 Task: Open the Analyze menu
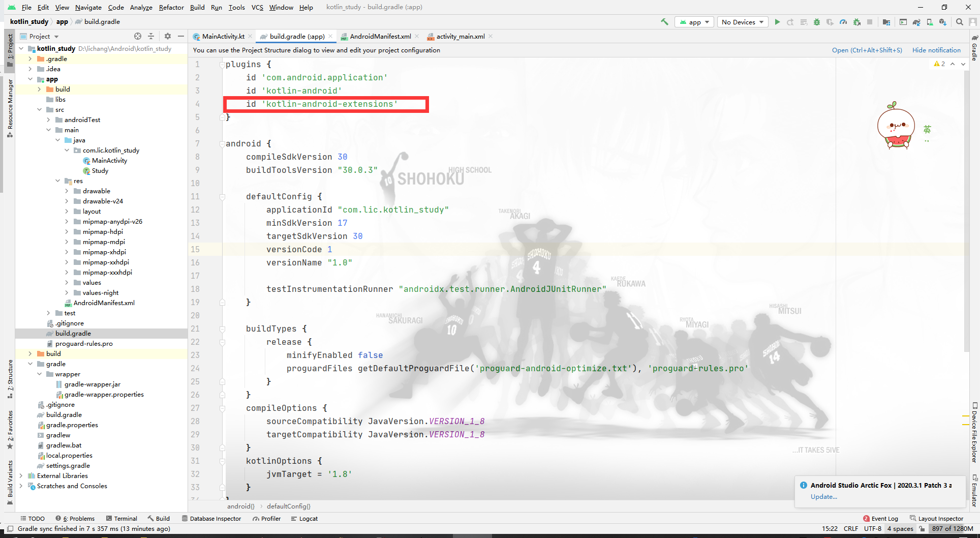(141, 7)
